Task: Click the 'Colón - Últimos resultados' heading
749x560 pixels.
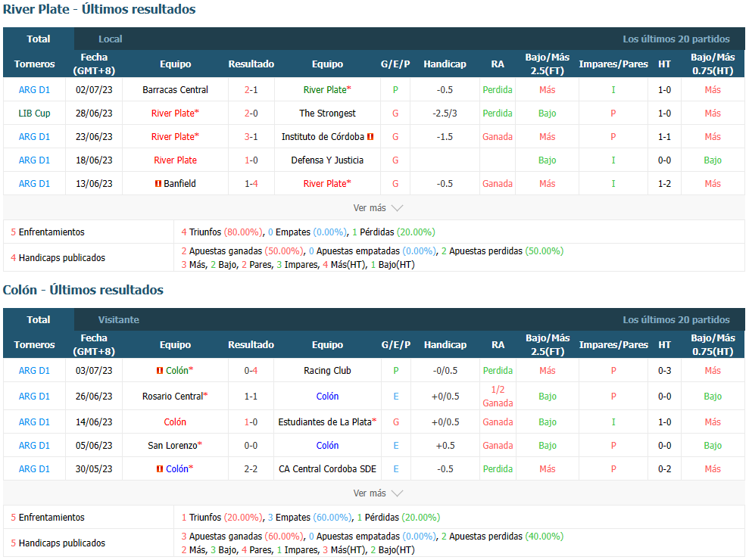Action: click(83, 290)
